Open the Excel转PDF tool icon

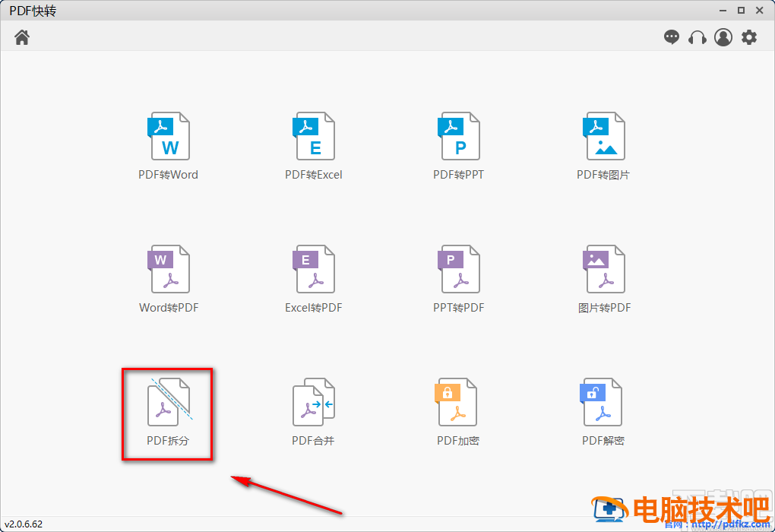coord(313,269)
